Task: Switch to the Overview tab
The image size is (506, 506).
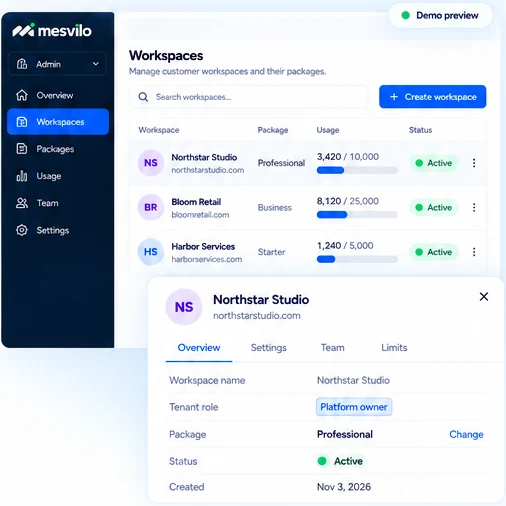Action: point(199,348)
